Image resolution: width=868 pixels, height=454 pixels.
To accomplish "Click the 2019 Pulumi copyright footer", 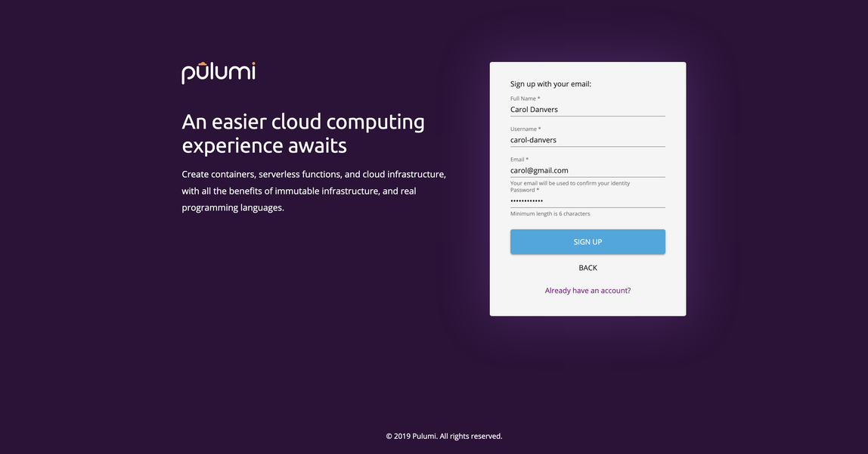I will click(x=444, y=436).
